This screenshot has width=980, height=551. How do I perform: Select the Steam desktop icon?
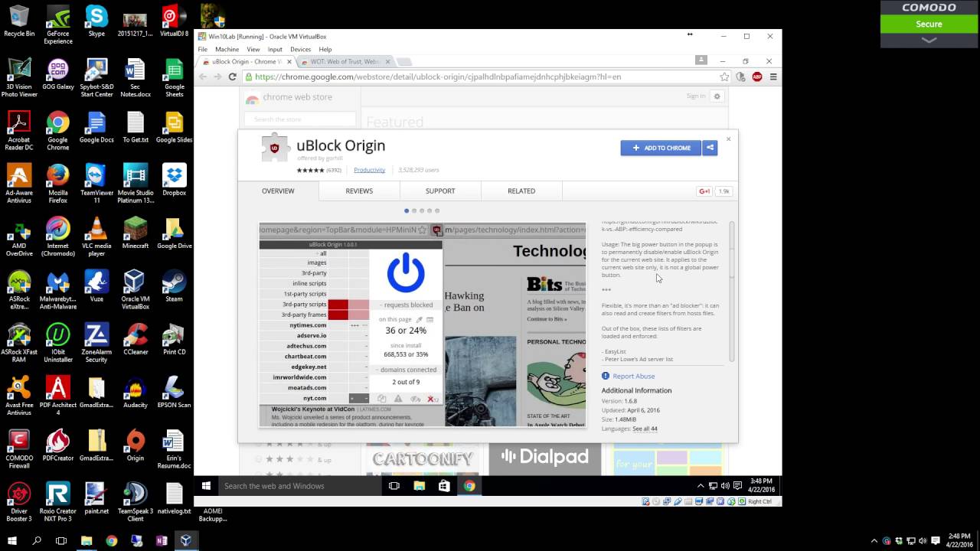point(174,285)
